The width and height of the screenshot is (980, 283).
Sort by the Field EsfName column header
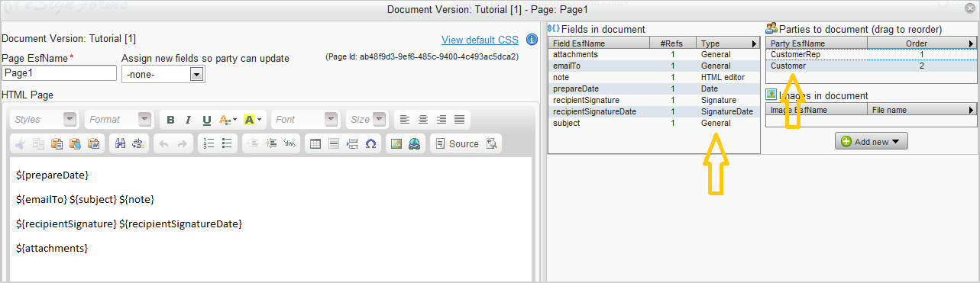point(599,43)
